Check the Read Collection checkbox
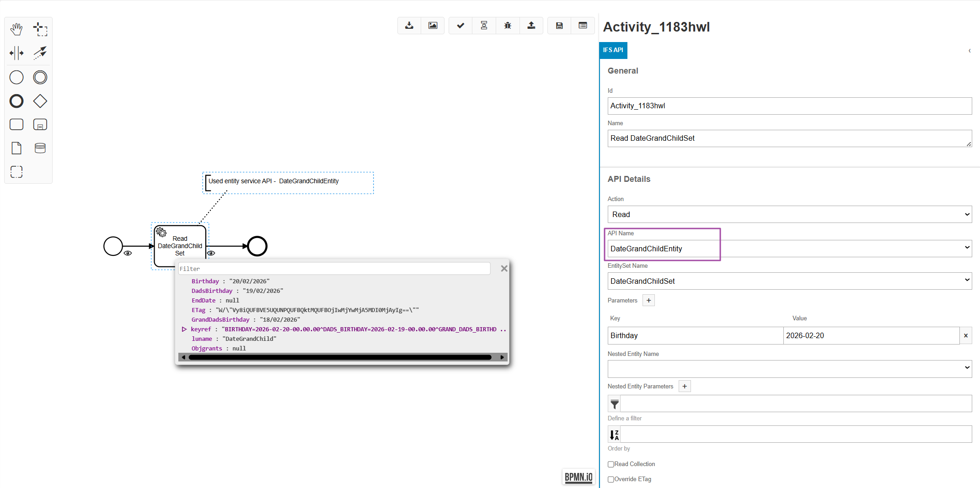Viewport: 980px width, 488px height. tap(610, 464)
